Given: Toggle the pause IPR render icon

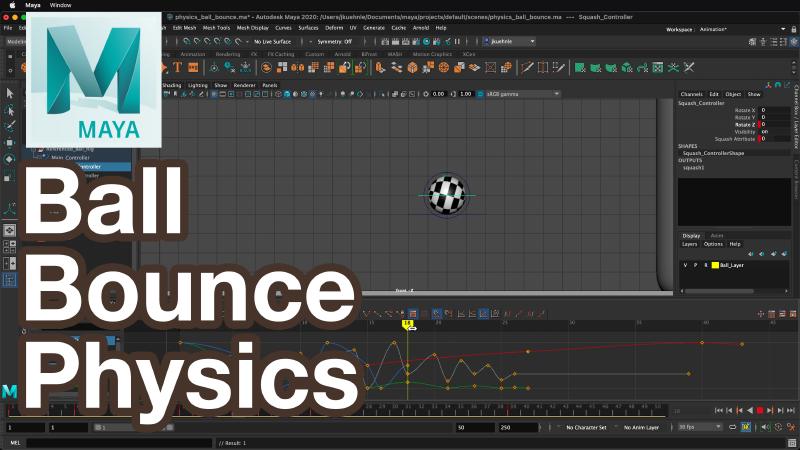Looking at the screenshot, I should (457, 41).
